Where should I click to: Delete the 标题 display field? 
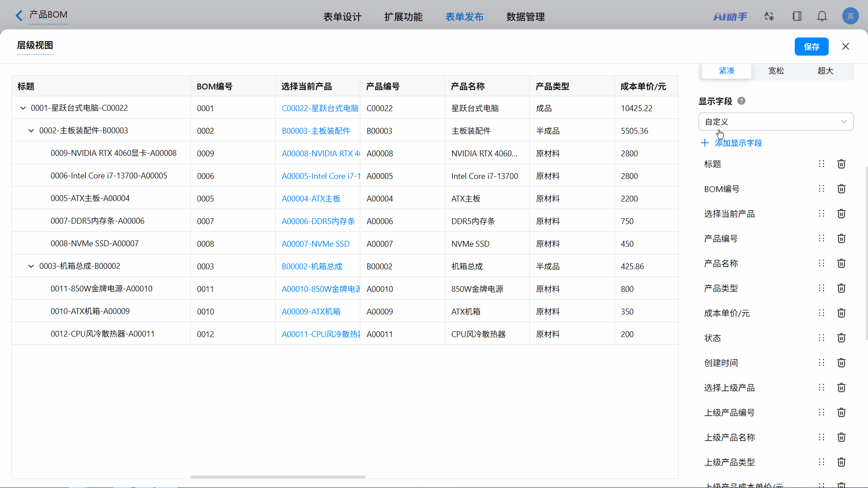pyautogui.click(x=841, y=164)
